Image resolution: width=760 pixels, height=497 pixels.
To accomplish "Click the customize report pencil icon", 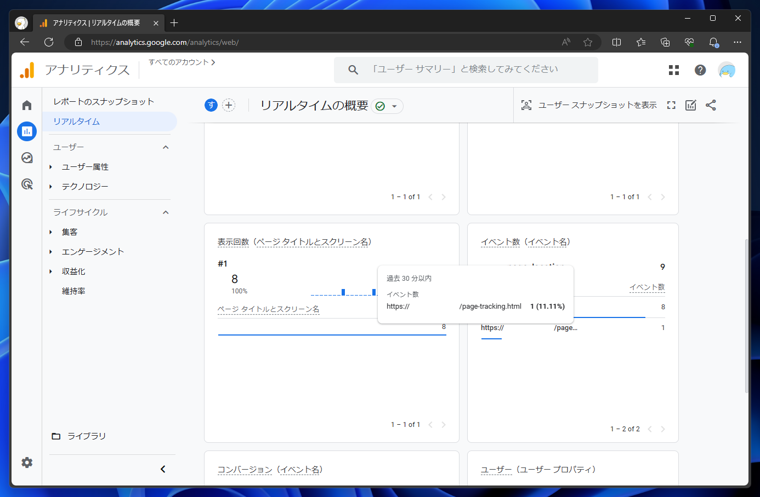I will pos(691,105).
